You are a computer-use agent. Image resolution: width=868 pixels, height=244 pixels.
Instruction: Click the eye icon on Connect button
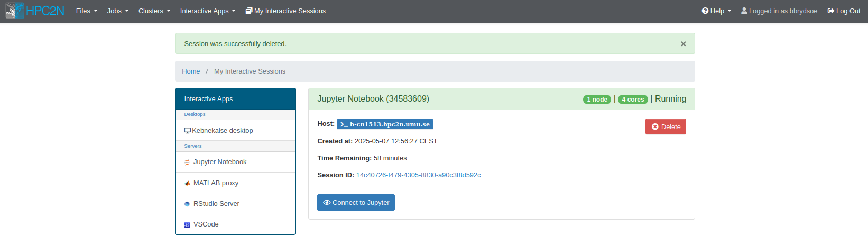(327, 203)
